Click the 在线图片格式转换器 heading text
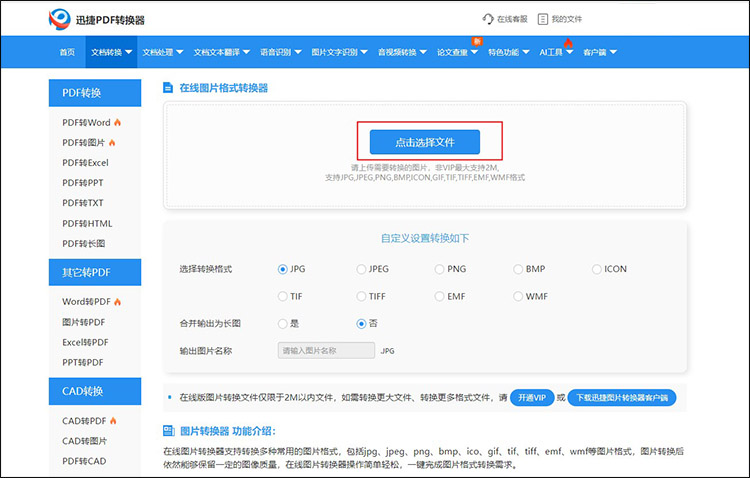Image resolution: width=750 pixels, height=478 pixels. coord(223,88)
